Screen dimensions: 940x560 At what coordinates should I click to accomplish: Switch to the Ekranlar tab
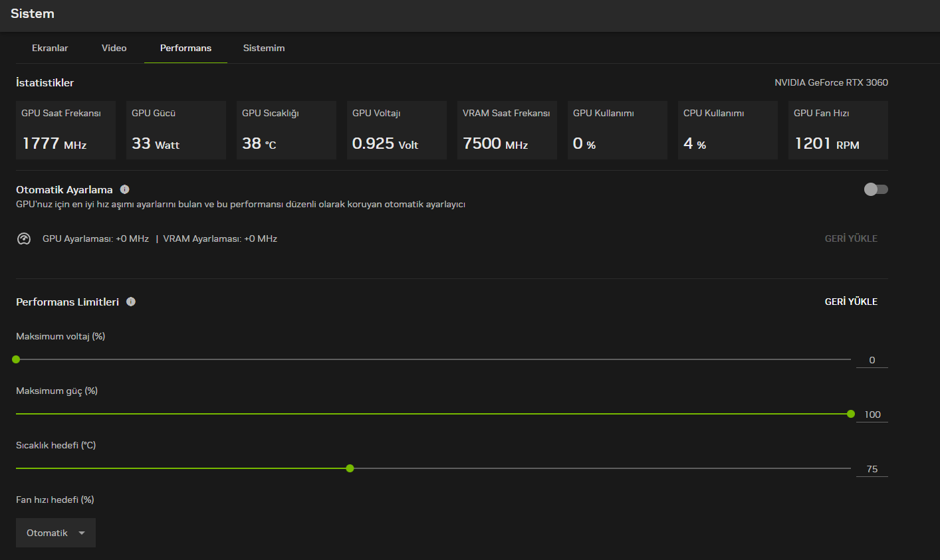coord(50,48)
